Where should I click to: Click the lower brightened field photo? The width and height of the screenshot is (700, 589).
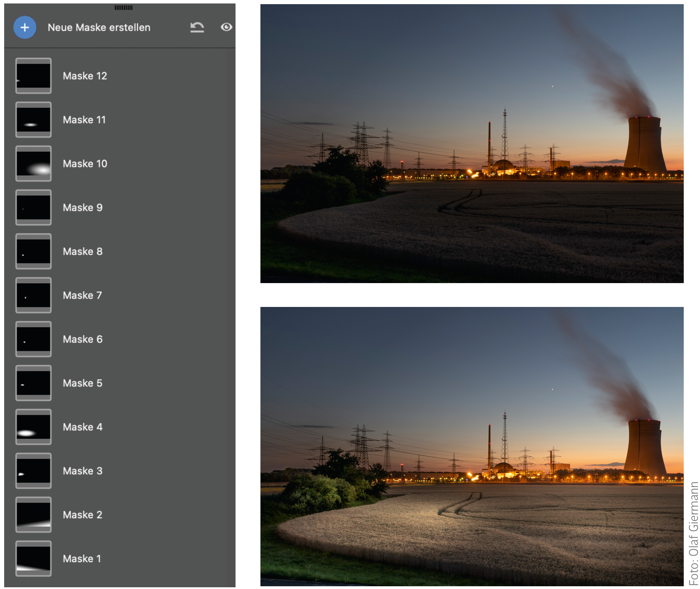coord(472,446)
